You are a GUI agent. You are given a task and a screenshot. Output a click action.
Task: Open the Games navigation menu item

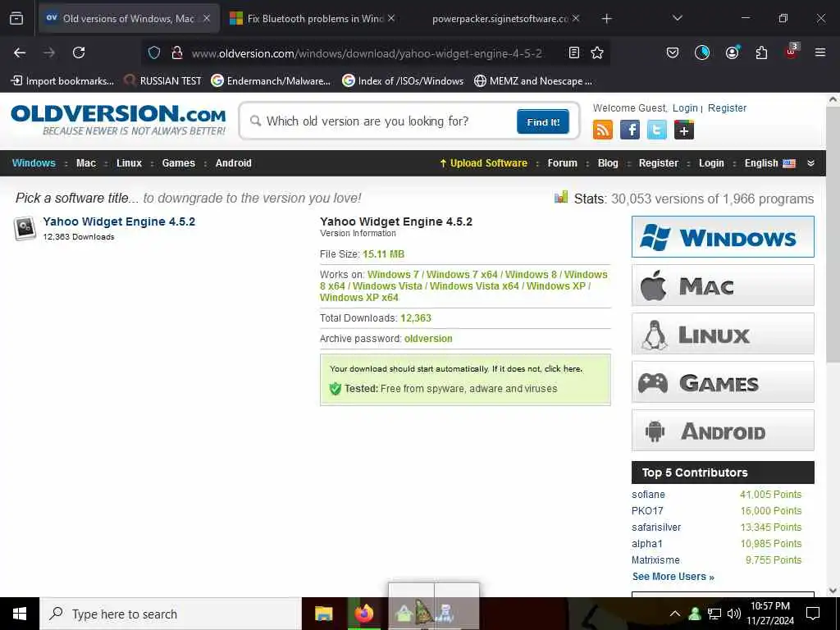(178, 163)
